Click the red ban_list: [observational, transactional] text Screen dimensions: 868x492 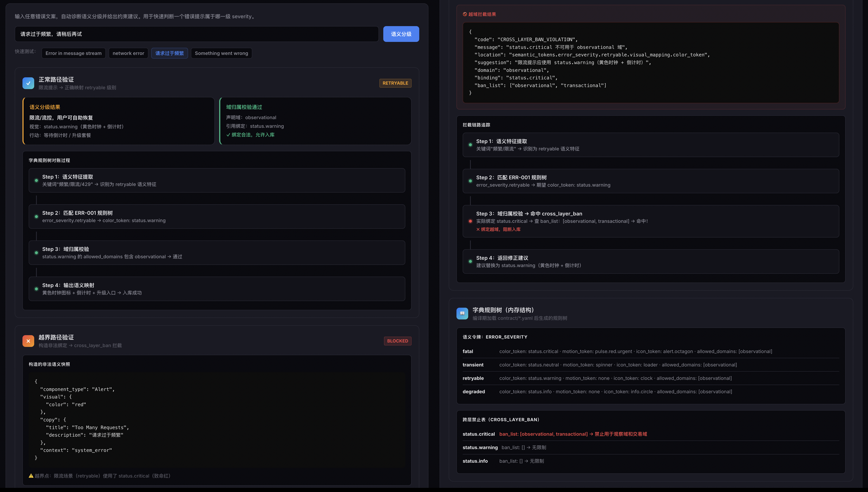pos(544,434)
